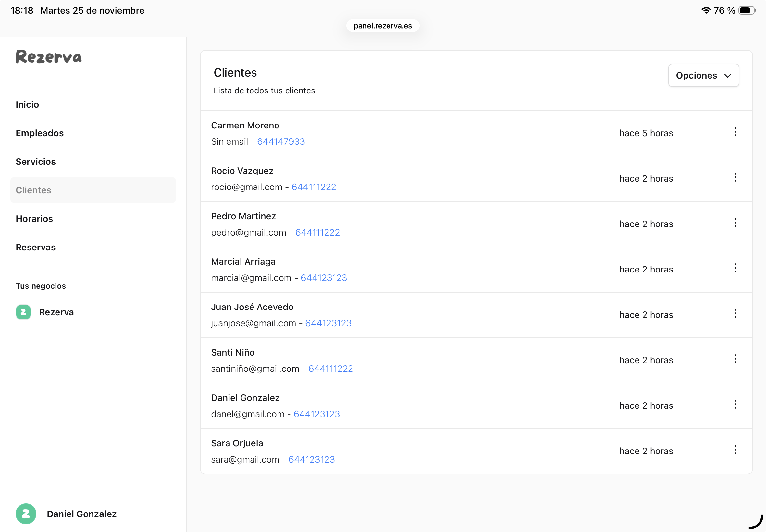Open the three-dot menu for Rocio Vazquez
Image resolution: width=766 pixels, height=532 pixels.
735,177
